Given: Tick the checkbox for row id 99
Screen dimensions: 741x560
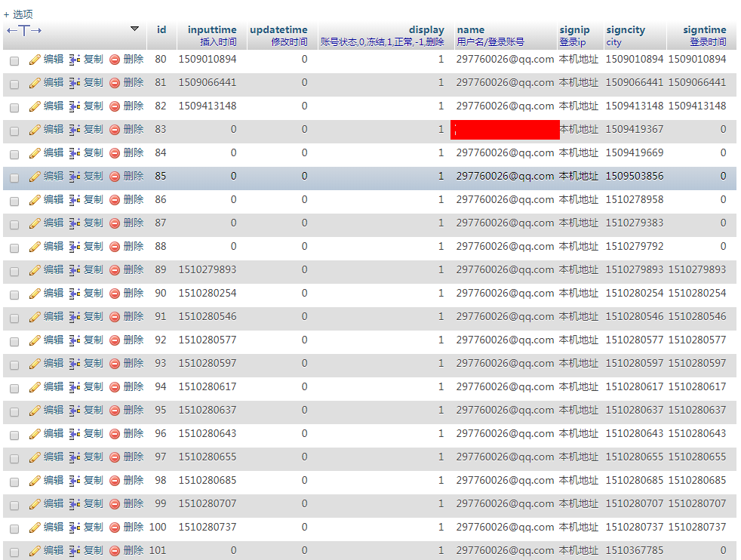Looking at the screenshot, I should point(14,505).
